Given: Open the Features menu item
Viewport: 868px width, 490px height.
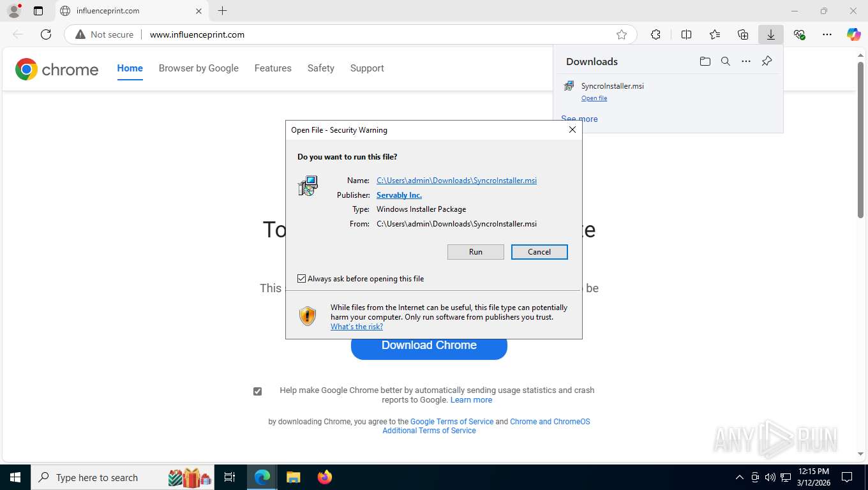Looking at the screenshot, I should tap(273, 68).
